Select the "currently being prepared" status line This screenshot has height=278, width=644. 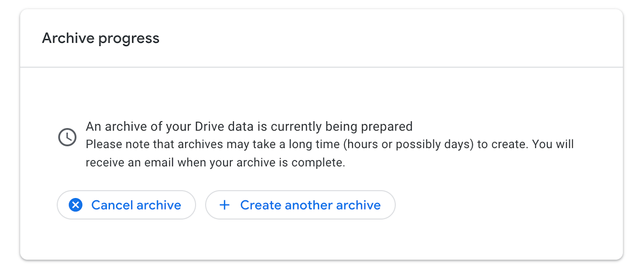coord(249,126)
